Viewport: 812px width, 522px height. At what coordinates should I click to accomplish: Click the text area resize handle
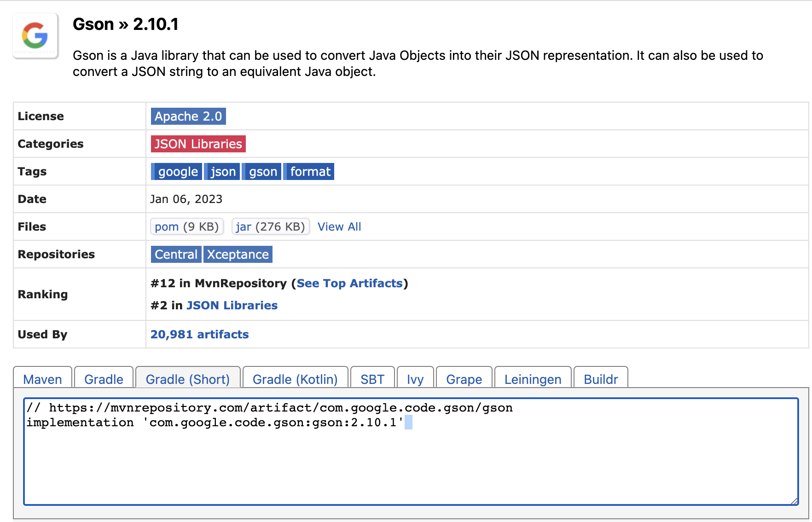pos(794,501)
